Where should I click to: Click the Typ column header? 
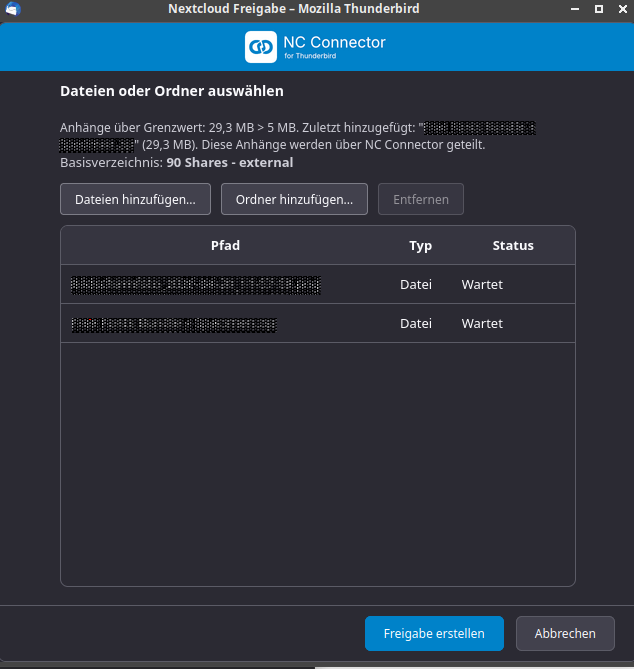pos(420,245)
